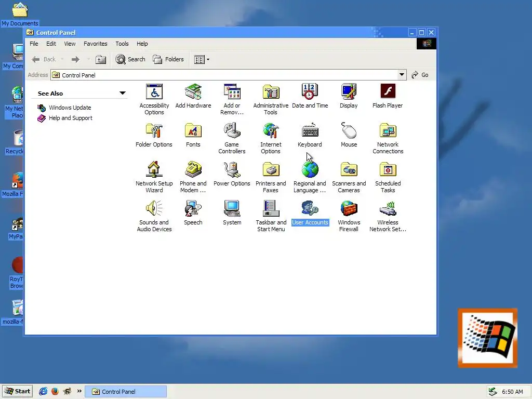The width and height of the screenshot is (532, 399).
Task: Click the Up folder toolbar button
Action: 100,60
